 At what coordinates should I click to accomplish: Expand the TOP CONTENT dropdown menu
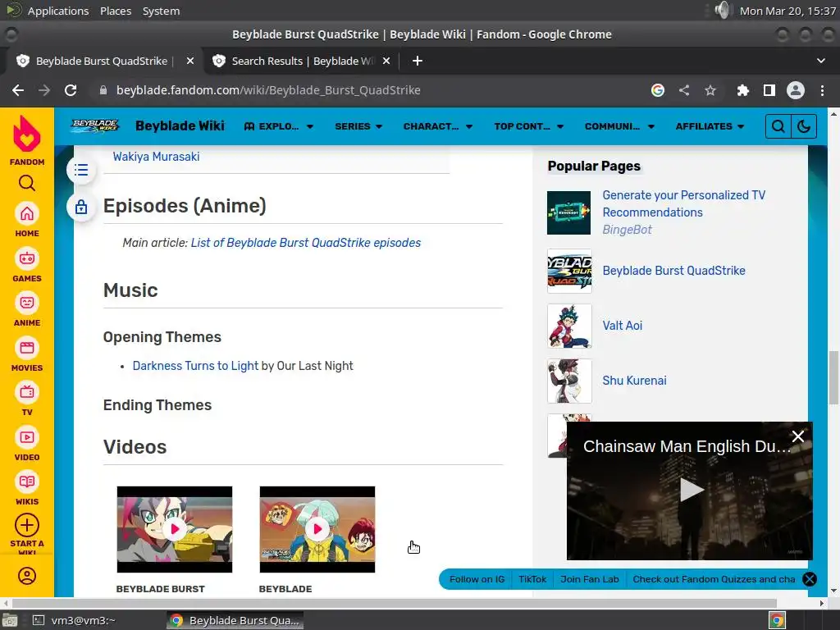tap(529, 126)
